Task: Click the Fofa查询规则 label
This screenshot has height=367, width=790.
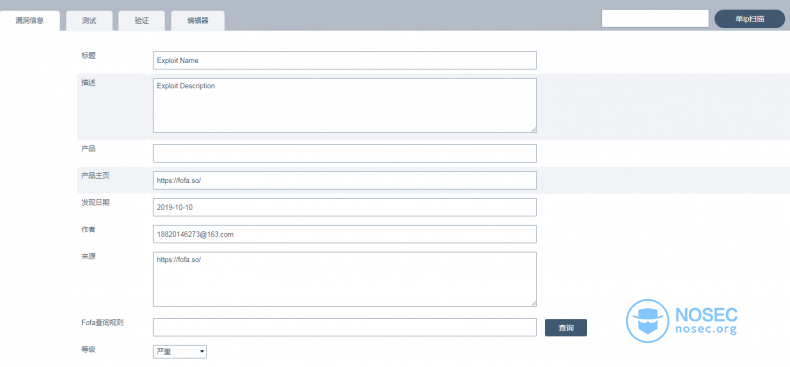Action: tap(102, 323)
